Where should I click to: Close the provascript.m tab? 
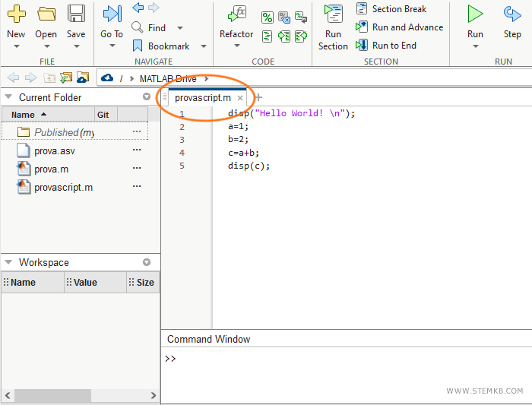point(240,98)
